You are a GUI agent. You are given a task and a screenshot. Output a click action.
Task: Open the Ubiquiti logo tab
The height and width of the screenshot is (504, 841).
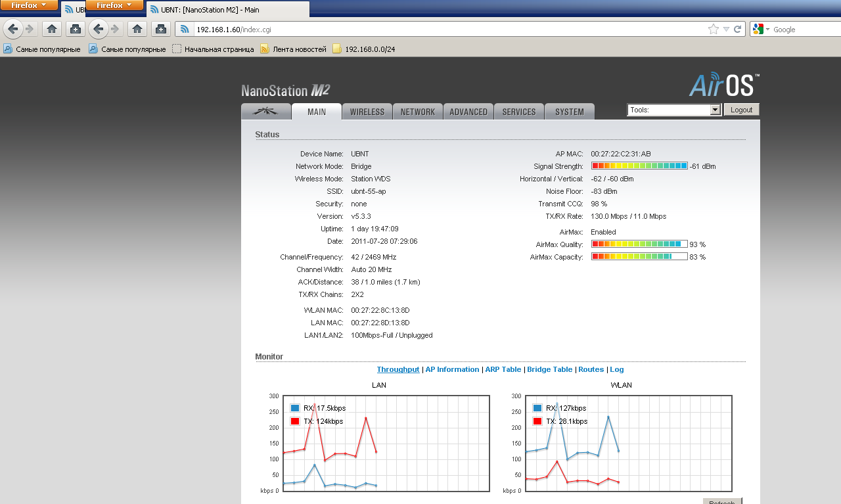pos(265,112)
